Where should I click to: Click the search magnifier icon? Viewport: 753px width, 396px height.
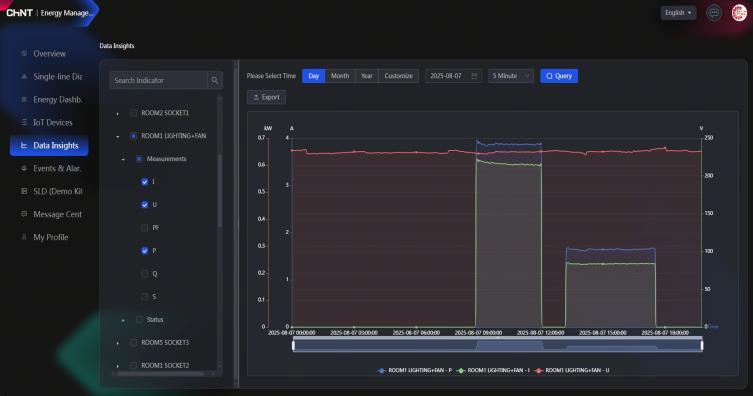[x=215, y=80]
